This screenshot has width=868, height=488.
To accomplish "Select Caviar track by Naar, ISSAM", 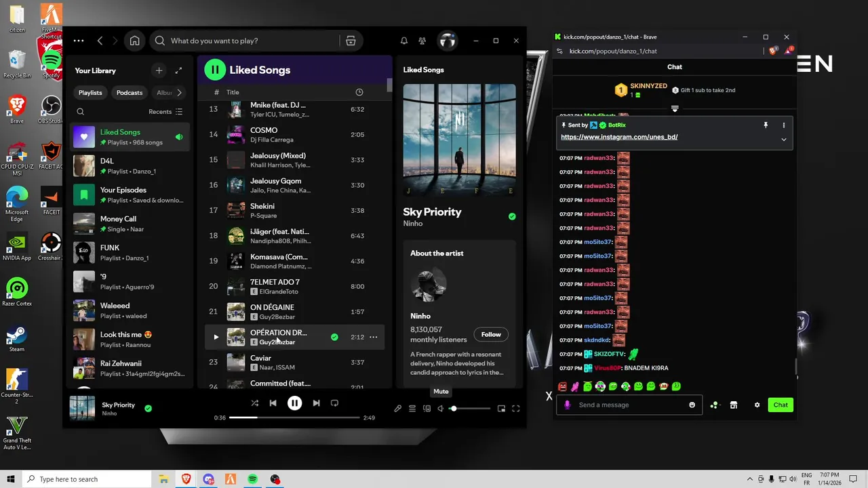I will [x=294, y=362].
